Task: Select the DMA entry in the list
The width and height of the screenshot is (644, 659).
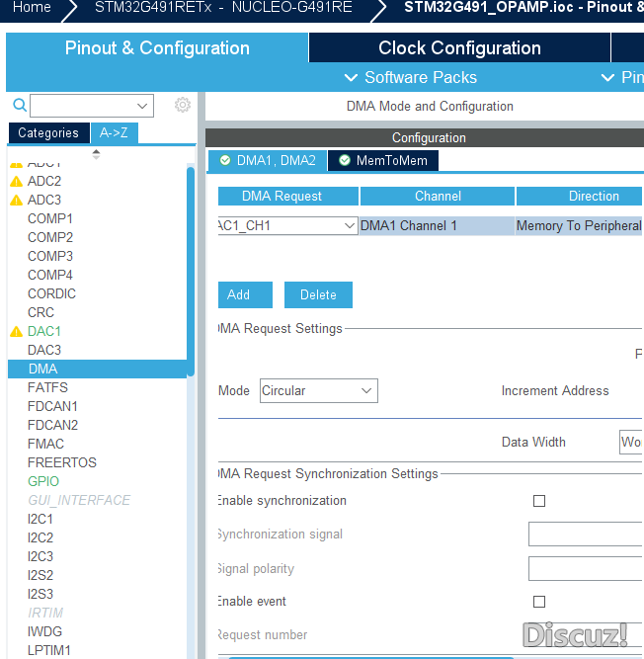Action: (x=97, y=369)
